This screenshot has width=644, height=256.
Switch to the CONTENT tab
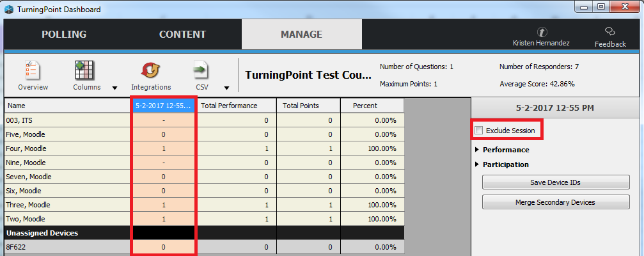point(182,35)
